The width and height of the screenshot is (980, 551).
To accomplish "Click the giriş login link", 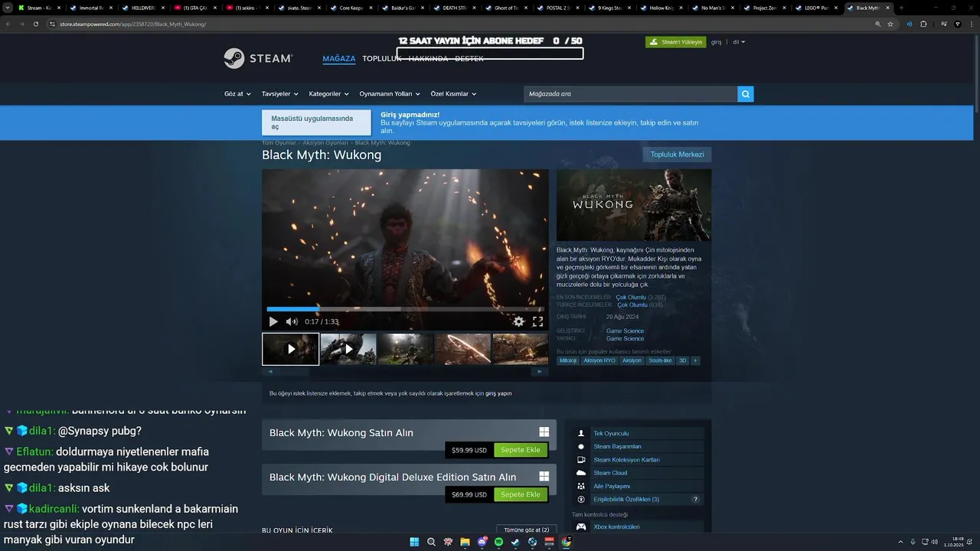I will click(x=717, y=42).
